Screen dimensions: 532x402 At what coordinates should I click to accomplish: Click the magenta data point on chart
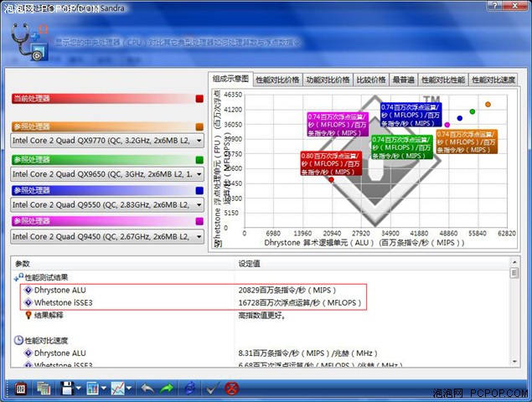[447, 125]
